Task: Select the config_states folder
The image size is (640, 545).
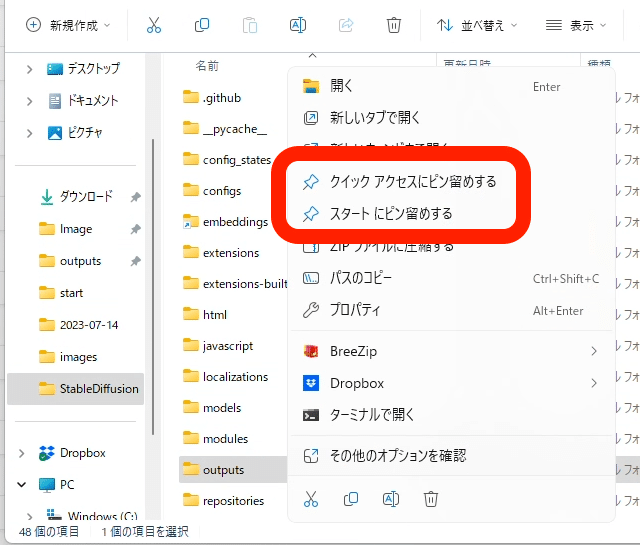Action: pyautogui.click(x=227, y=160)
